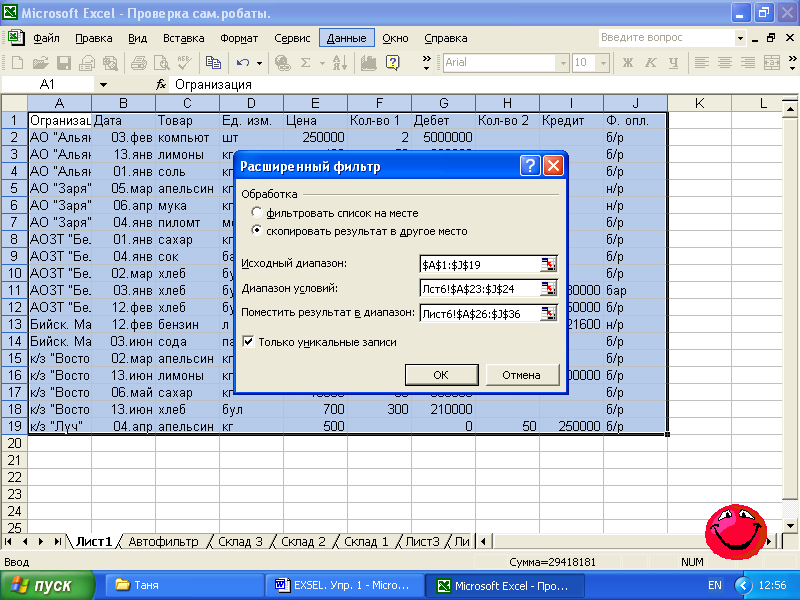Open the Name Box dropdown arrow
The width and height of the screenshot is (800, 600).
tap(104, 85)
